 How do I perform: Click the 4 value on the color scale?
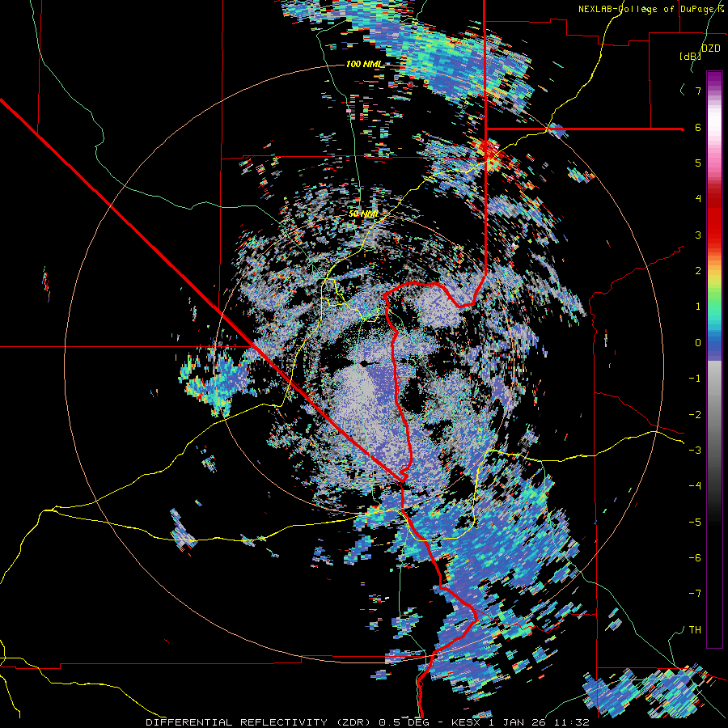click(x=698, y=199)
